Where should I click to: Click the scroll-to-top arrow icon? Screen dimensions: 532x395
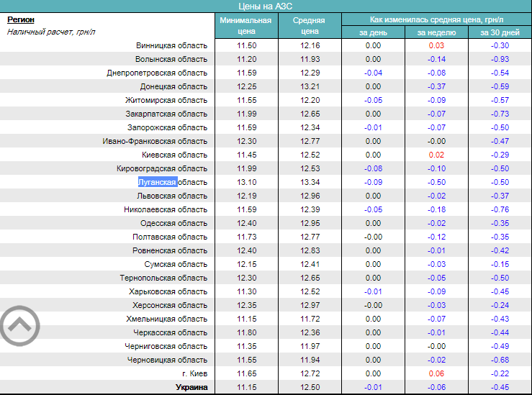19,327
